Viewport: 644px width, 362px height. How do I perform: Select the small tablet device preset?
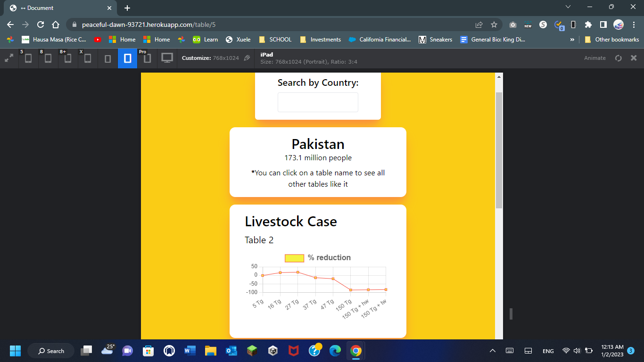(107, 58)
